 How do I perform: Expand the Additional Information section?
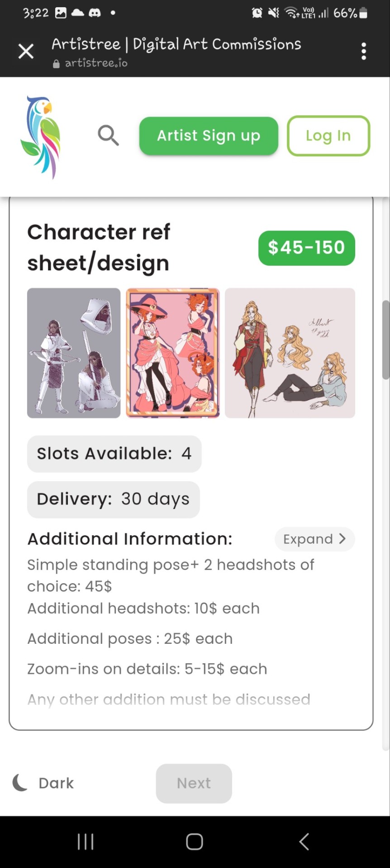[x=314, y=539]
